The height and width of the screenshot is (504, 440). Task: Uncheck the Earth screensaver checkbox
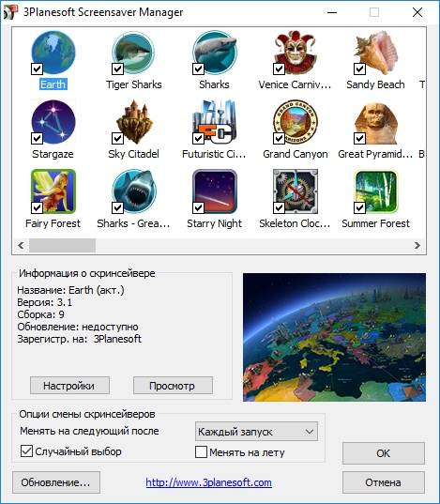37,69
